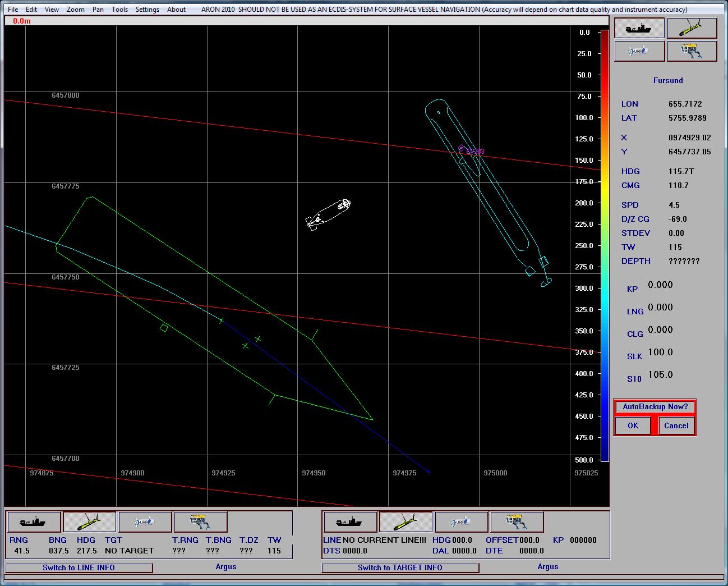The width and height of the screenshot is (728, 586).
Task: Click the LON value 655.7172
Action: [x=685, y=104]
